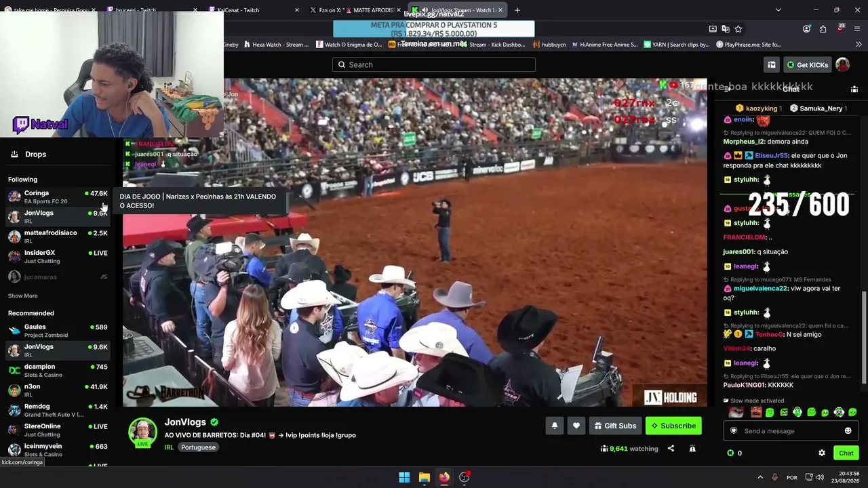The image size is (868, 488).
Task: Open PlayPhrase.me bookmark
Action: pos(749,45)
